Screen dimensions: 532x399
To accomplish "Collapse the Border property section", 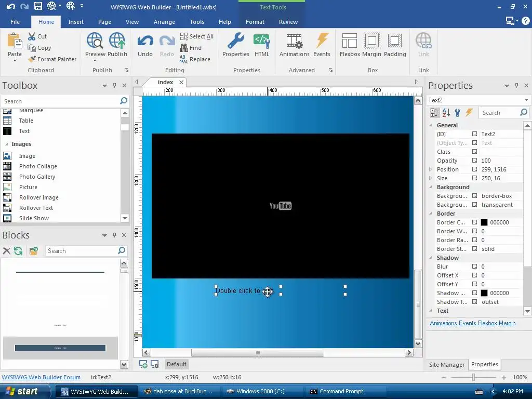I will coord(431,214).
